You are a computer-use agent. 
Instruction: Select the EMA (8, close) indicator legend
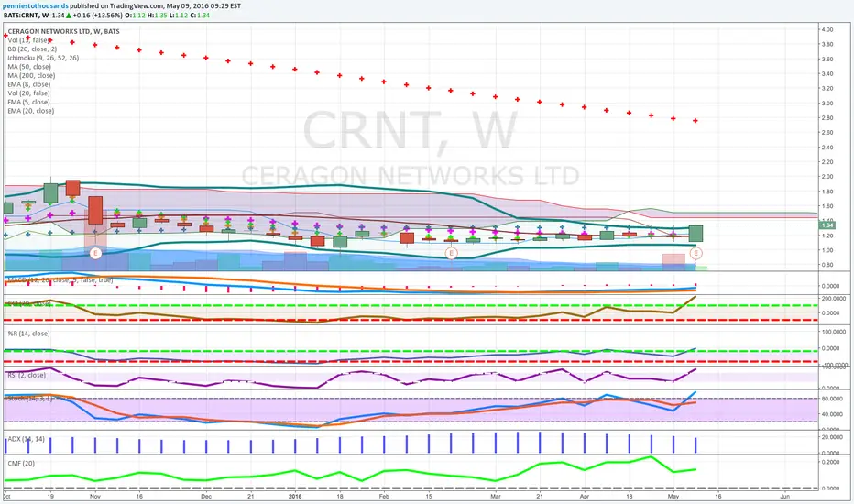29,84
